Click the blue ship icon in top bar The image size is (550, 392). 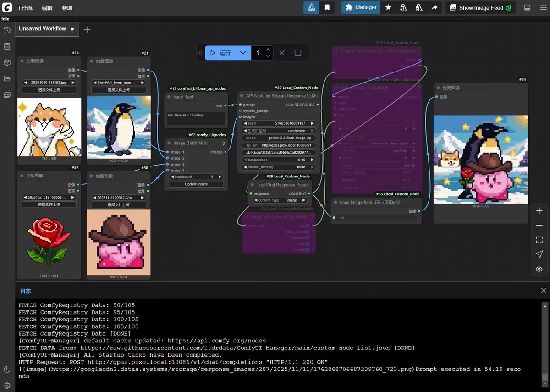click(x=311, y=7)
